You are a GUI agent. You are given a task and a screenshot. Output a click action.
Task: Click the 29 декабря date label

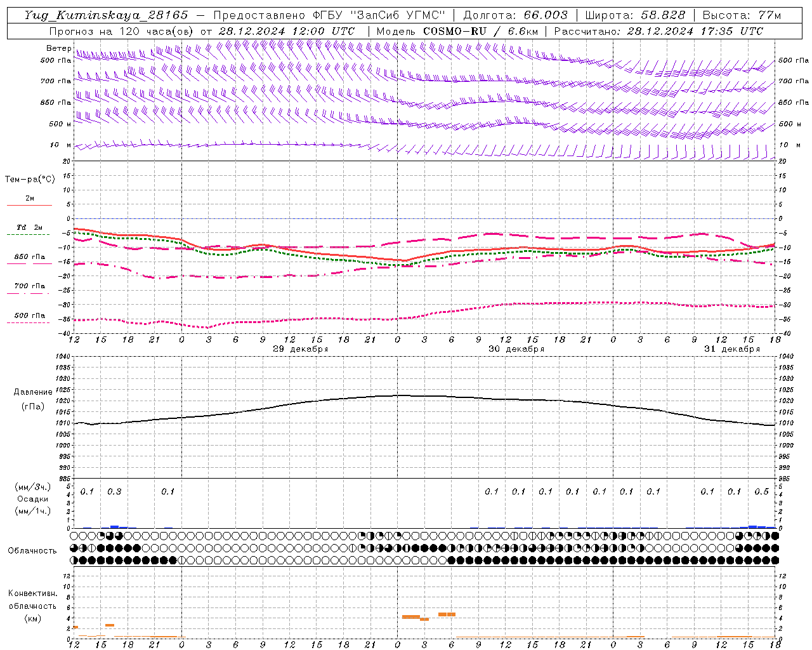[x=300, y=349]
